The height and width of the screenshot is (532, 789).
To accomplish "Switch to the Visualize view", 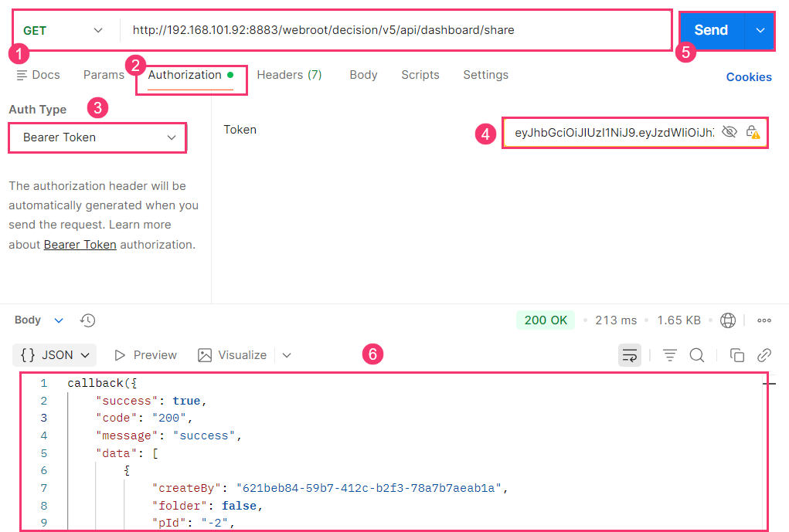I will click(x=233, y=355).
